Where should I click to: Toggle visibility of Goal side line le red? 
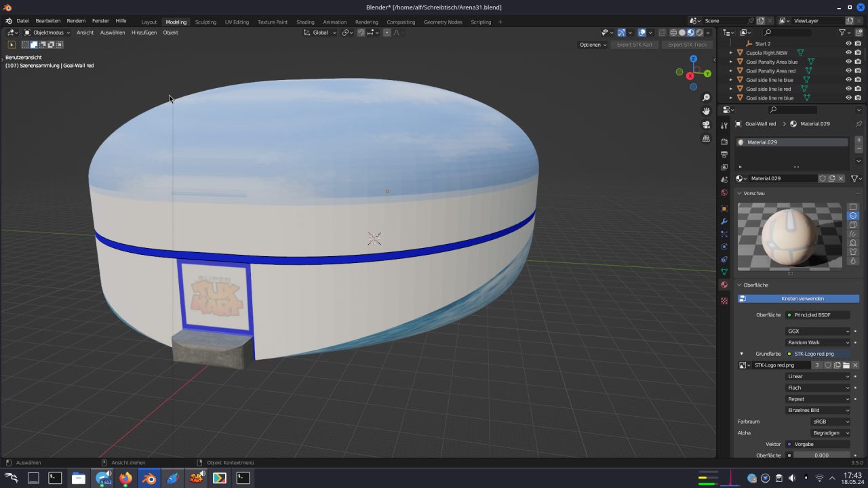click(x=848, y=89)
